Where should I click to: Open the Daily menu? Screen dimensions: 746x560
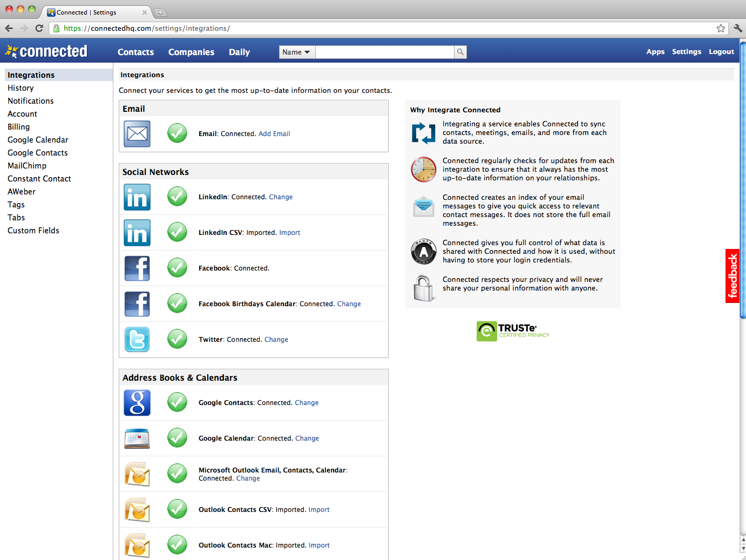[x=239, y=52]
